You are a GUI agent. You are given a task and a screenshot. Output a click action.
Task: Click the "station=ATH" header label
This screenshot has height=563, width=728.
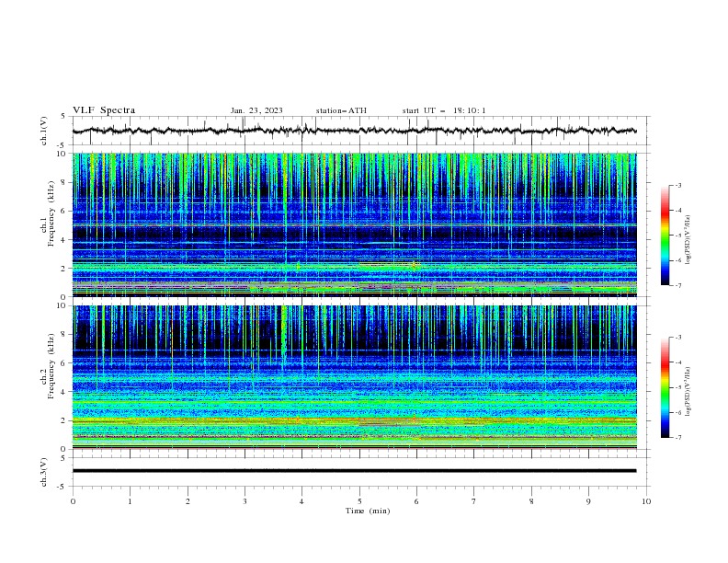[341, 110]
